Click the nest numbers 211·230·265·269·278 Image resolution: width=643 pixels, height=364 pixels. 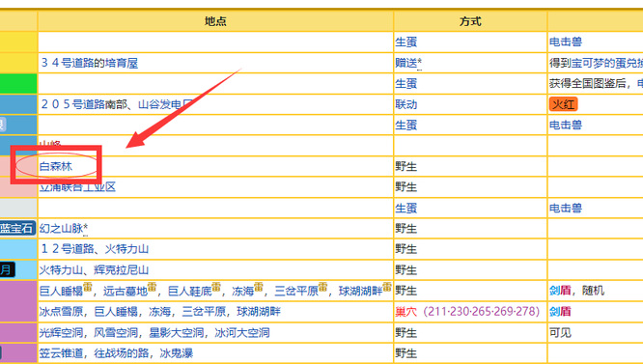(482, 312)
